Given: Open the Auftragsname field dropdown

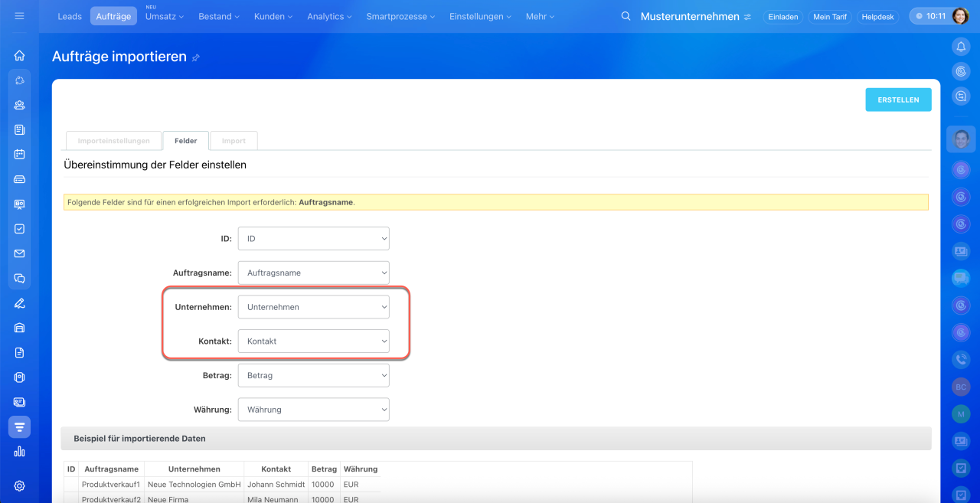Looking at the screenshot, I should (313, 273).
